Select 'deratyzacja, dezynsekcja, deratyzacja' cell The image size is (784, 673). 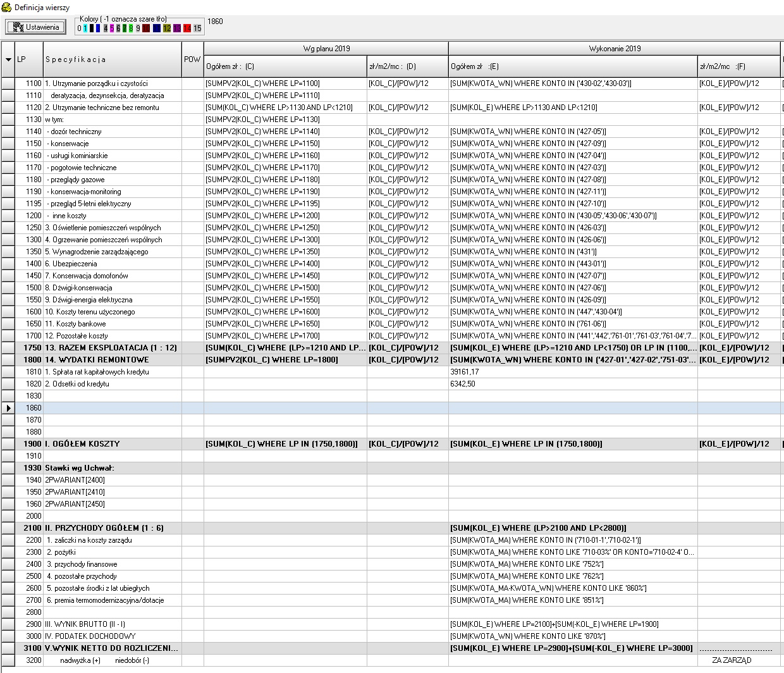point(113,96)
